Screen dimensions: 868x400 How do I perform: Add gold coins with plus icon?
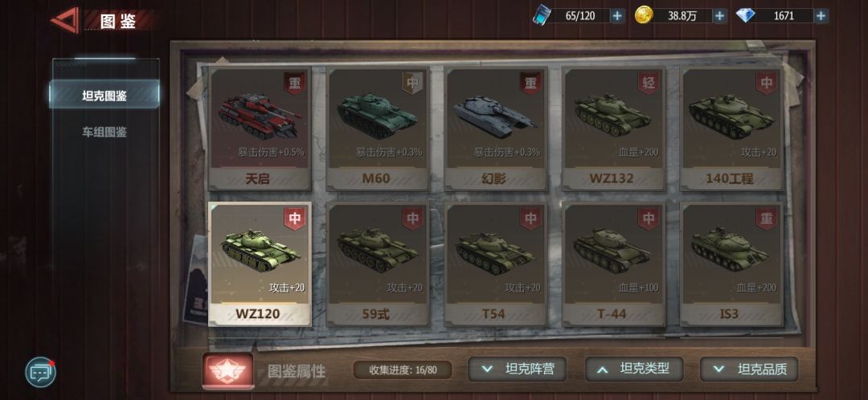pyautogui.click(x=719, y=16)
